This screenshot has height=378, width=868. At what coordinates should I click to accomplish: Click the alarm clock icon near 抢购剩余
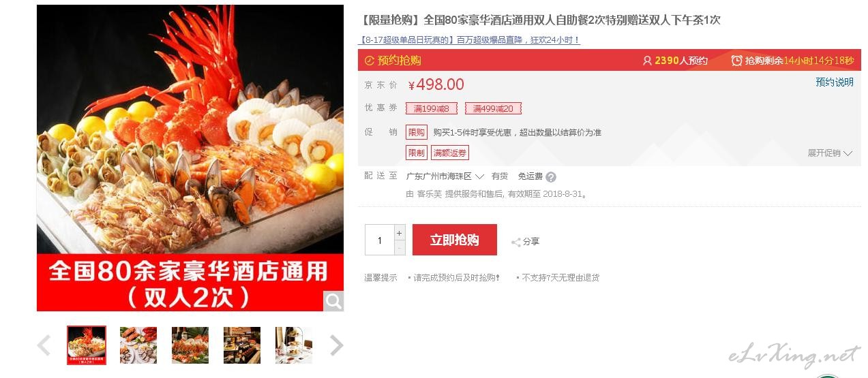(736, 61)
